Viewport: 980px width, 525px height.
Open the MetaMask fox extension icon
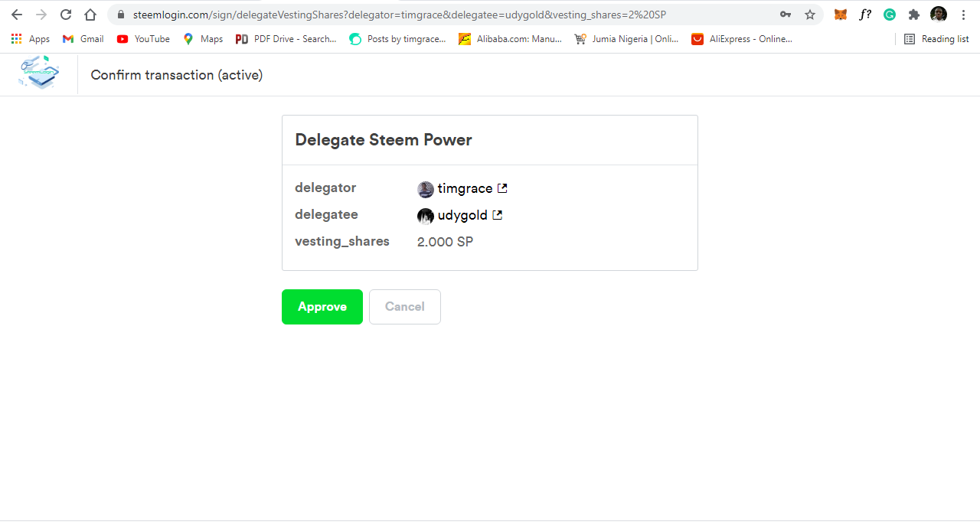point(840,14)
